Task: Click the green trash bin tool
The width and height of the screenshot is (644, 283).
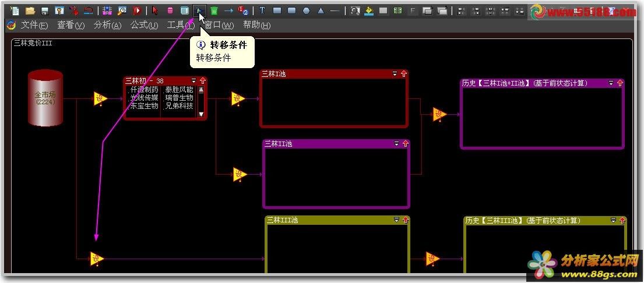Action: (x=214, y=10)
